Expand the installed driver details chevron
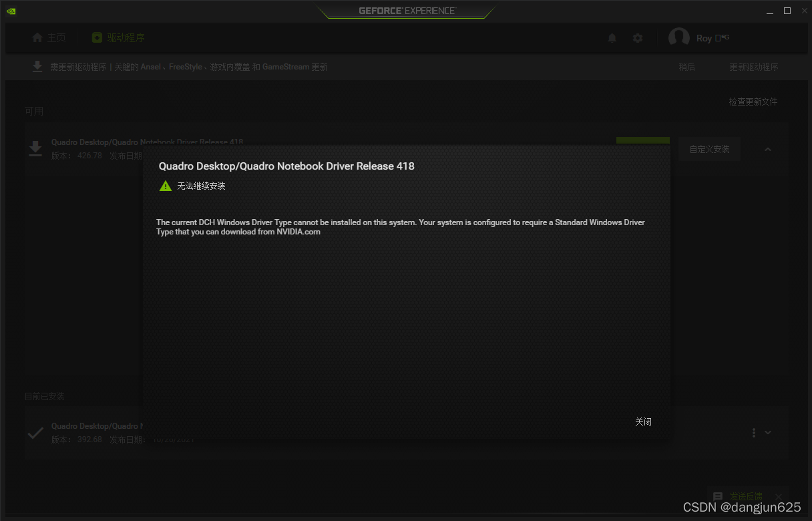 click(768, 433)
